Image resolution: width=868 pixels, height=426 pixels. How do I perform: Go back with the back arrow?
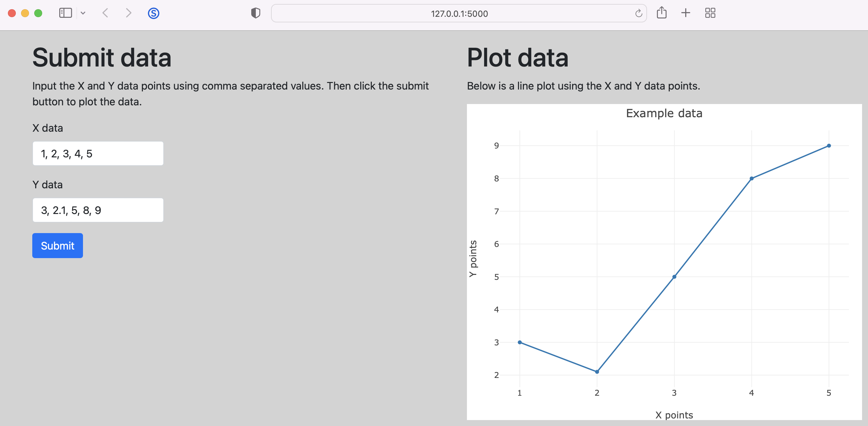click(x=105, y=13)
